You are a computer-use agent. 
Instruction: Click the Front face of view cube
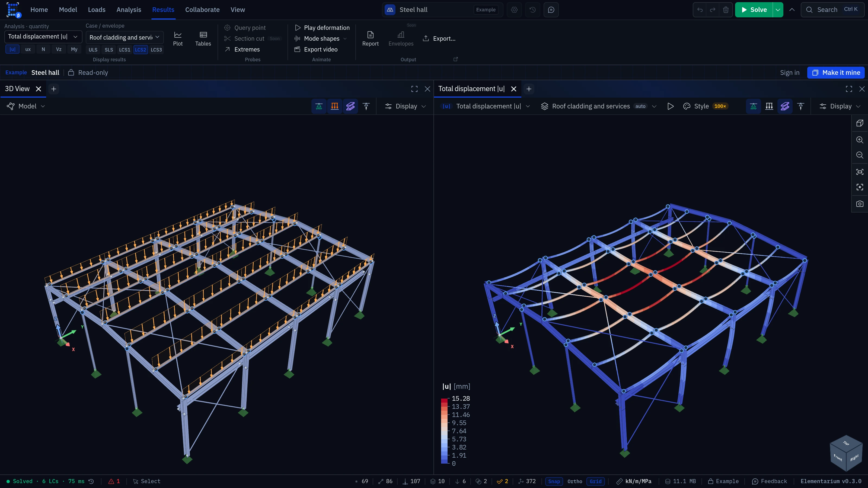838,458
